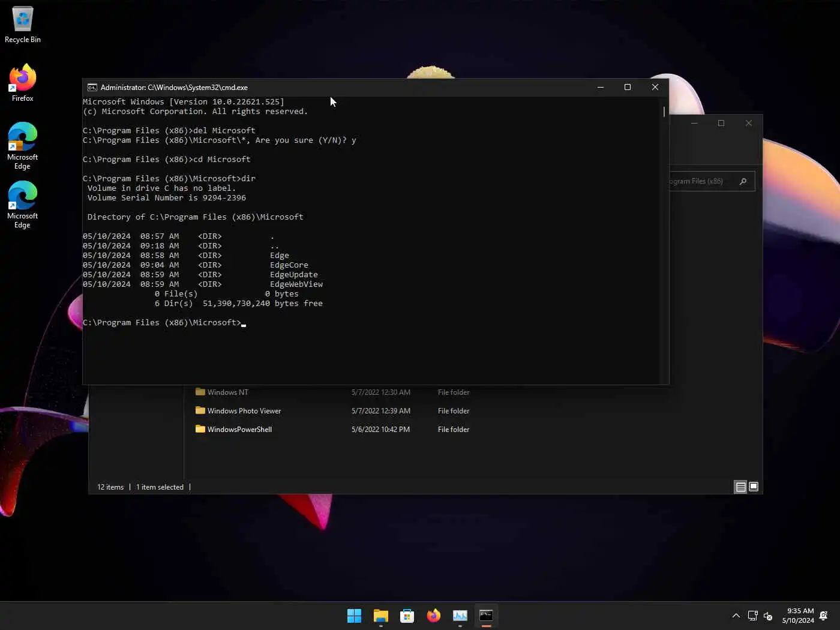Click the date 5/6/2022 10:42 PM cell

click(x=380, y=430)
